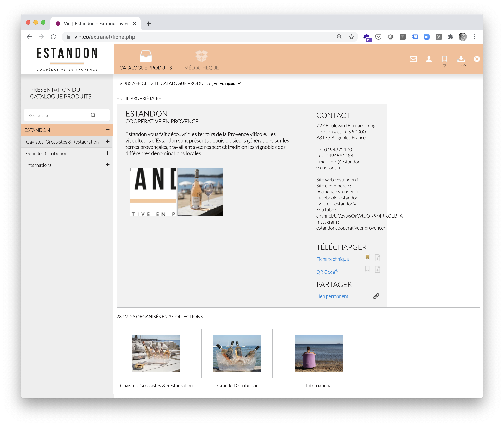Screen dimensions: 504x426
Task: Click the browser forward arrow
Action: (41, 37)
